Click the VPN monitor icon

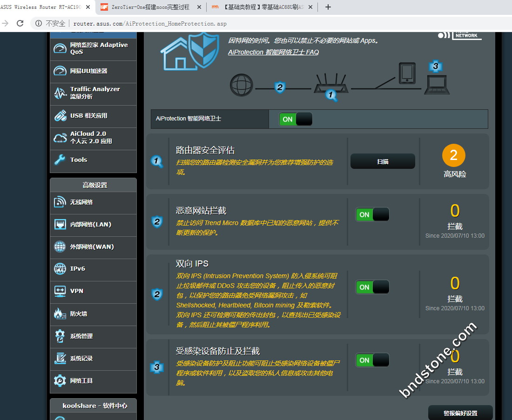pos(60,291)
